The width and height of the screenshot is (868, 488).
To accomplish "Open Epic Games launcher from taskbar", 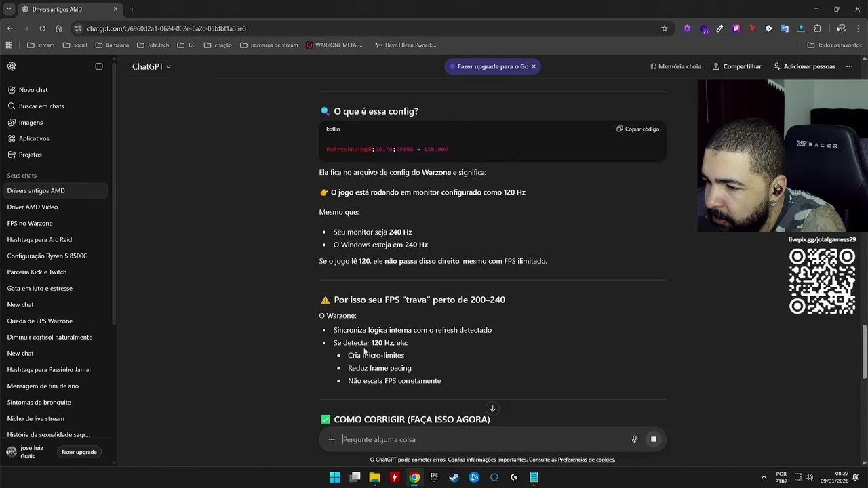I will (434, 477).
